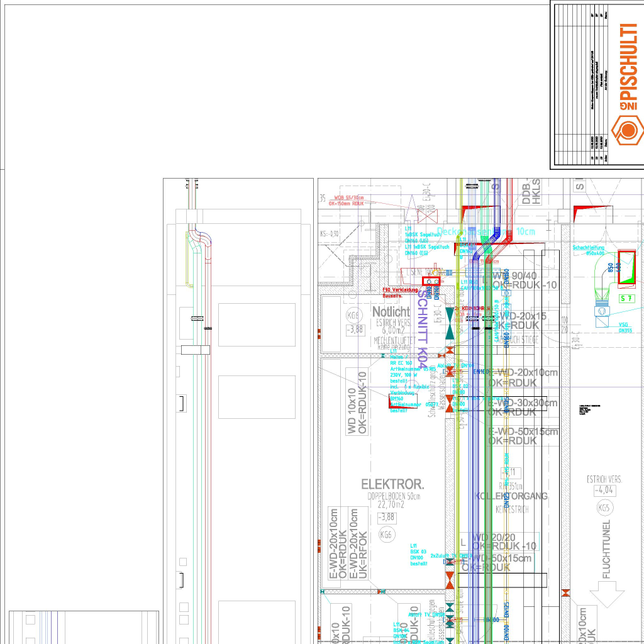Click the large teal damper symbol near SCHNITT K04
The image size is (644, 644).
[450, 323]
